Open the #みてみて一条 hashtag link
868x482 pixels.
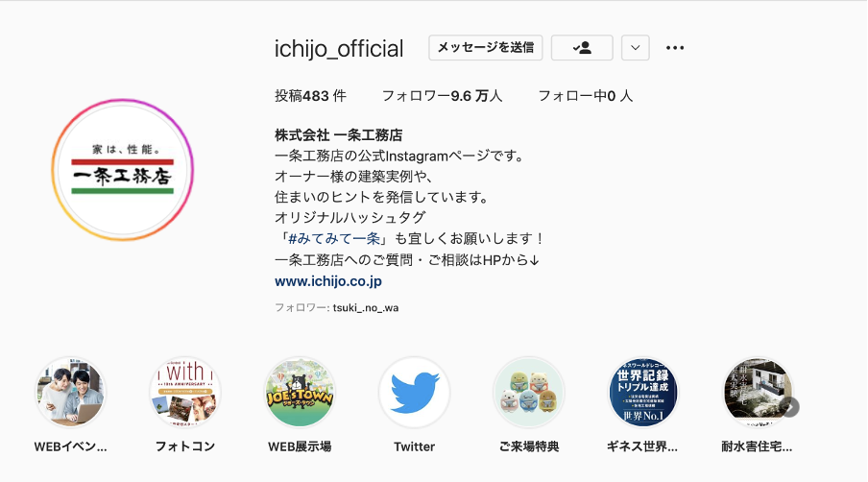[x=334, y=238]
